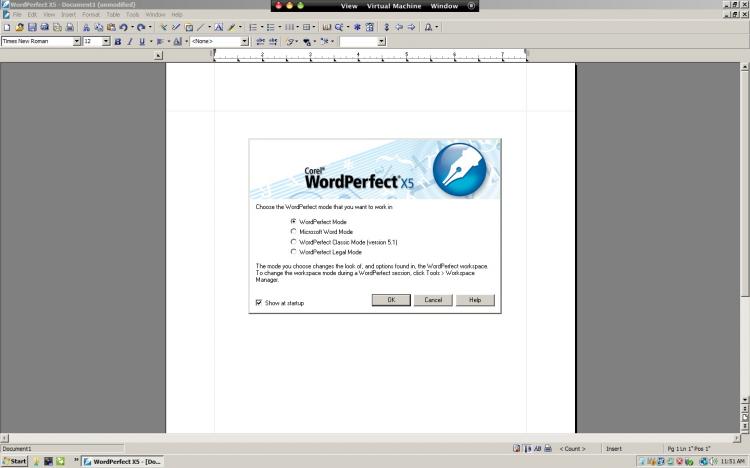This screenshot has height=468, width=750.
Task: Open the Format menu
Action: click(x=90, y=15)
